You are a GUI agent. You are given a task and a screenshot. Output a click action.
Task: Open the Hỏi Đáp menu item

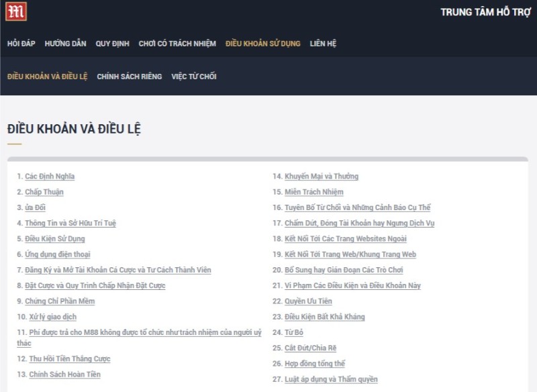coord(21,44)
